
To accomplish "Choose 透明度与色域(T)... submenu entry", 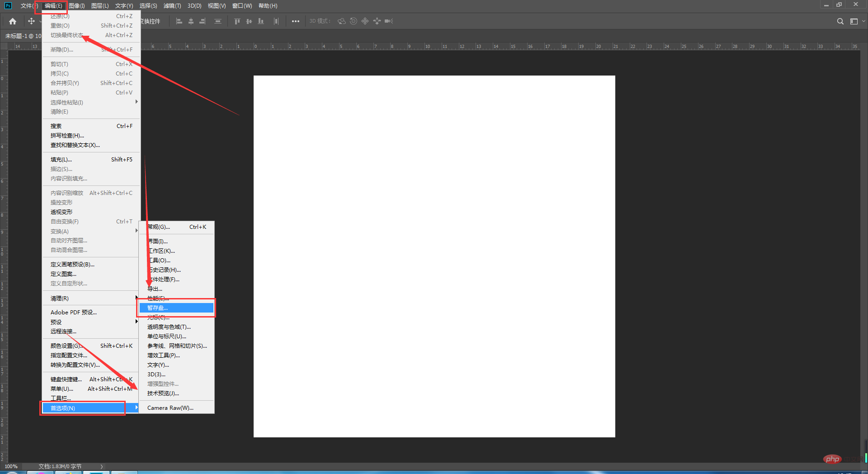I will click(x=176, y=327).
